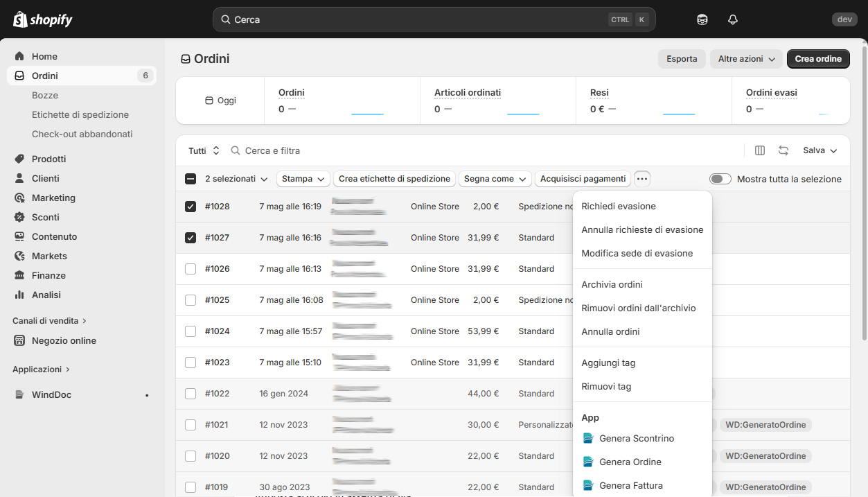Toggle Mostra tutta la selezione switch
This screenshot has width=868, height=497.
click(720, 179)
